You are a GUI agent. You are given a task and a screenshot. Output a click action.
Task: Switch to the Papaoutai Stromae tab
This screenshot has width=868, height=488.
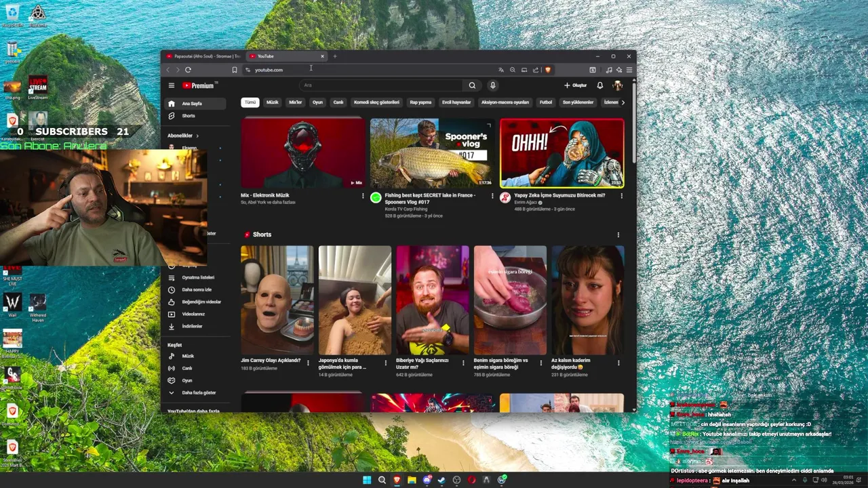[203, 56]
